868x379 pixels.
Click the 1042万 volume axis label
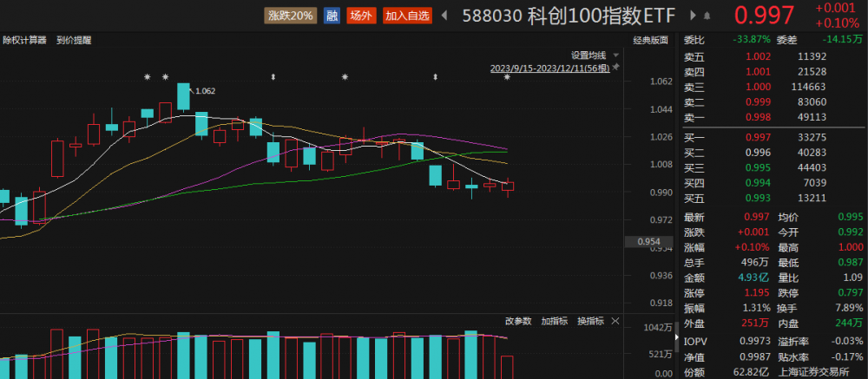pos(658,328)
